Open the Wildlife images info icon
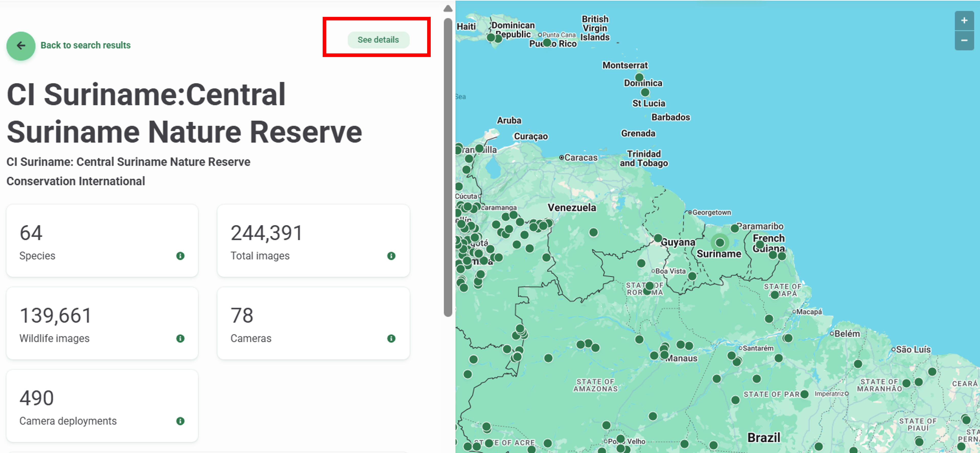This screenshot has height=453, width=980. (x=180, y=339)
